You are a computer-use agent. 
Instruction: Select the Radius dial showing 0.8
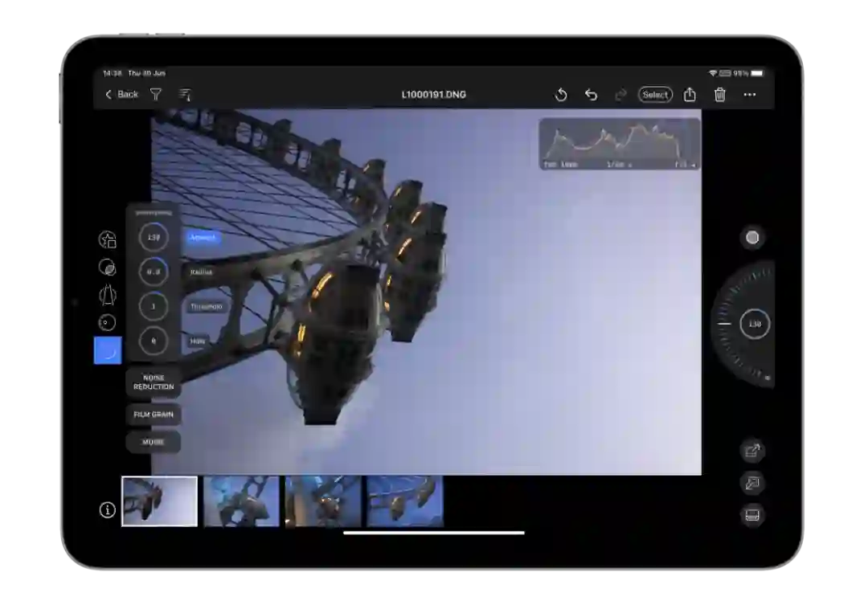pyautogui.click(x=154, y=272)
